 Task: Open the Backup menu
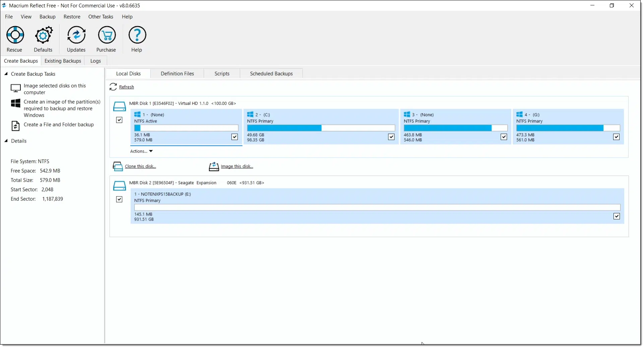(48, 17)
